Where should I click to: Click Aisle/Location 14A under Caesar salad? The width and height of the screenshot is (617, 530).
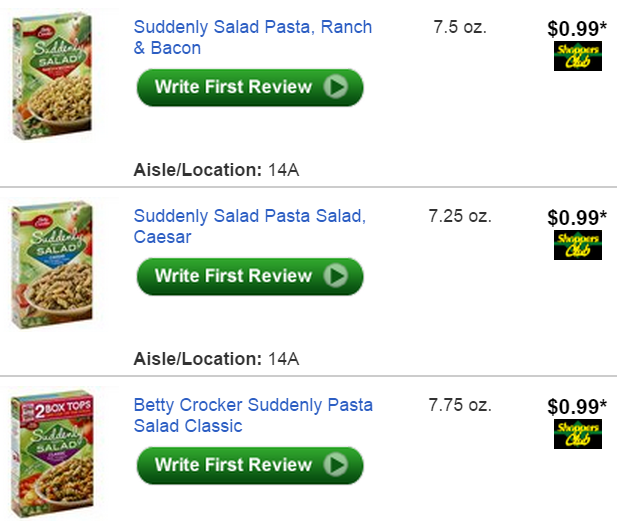tap(216, 358)
